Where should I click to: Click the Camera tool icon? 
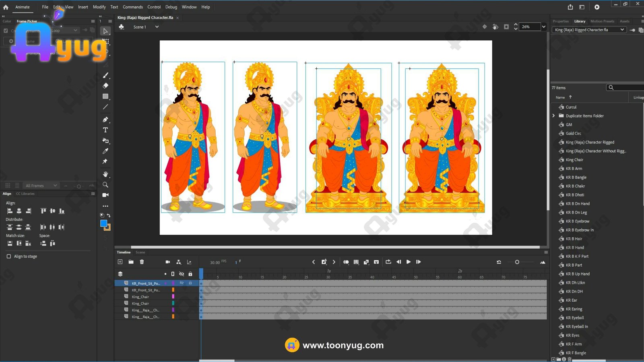(x=105, y=195)
